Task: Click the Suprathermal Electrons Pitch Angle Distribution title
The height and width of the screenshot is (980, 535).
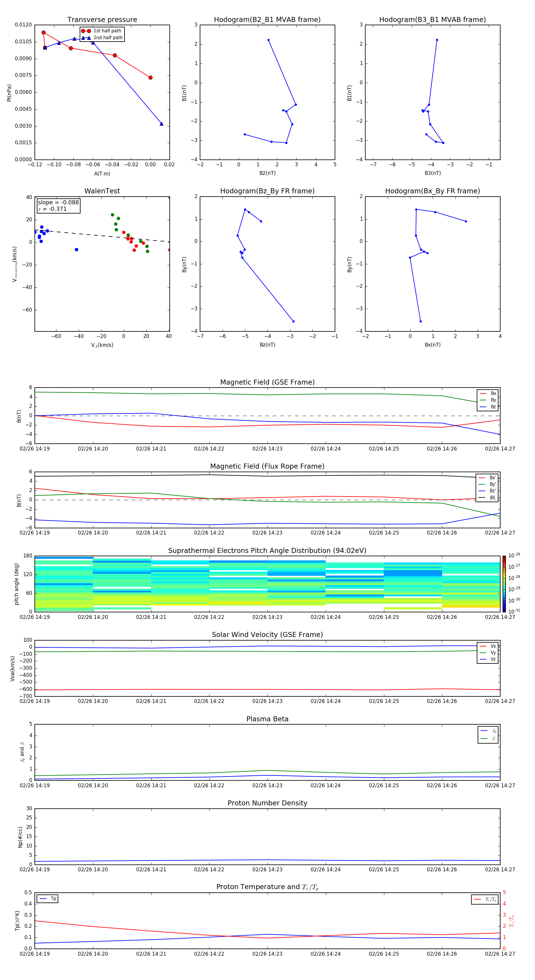Action: [x=267, y=551]
